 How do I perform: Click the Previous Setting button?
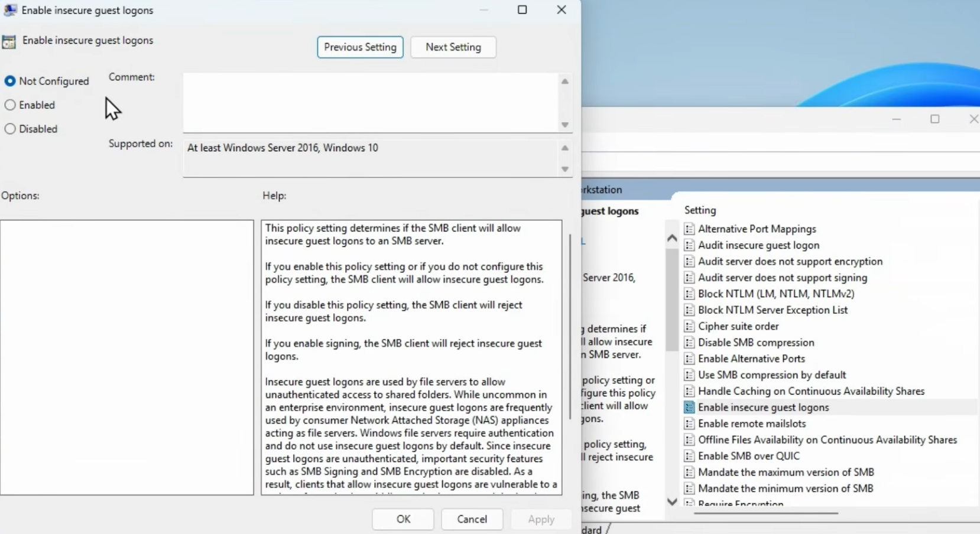coord(360,47)
